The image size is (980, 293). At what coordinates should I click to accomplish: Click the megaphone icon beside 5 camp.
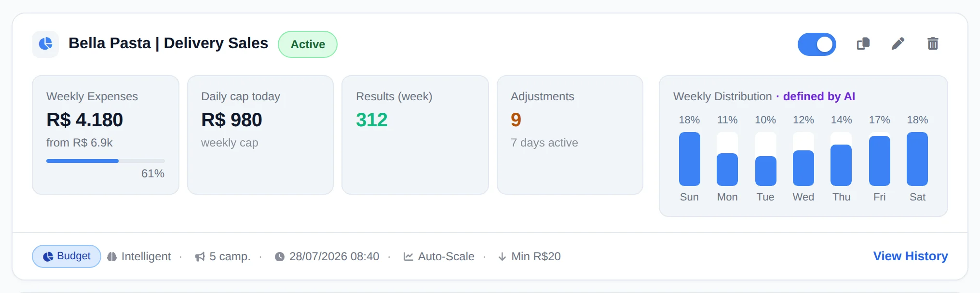(200, 257)
